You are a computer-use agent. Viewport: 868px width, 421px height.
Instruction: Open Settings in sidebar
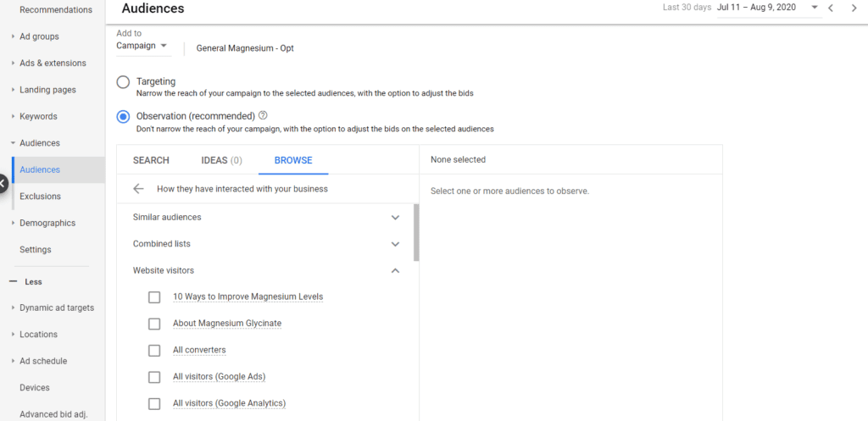pos(36,250)
